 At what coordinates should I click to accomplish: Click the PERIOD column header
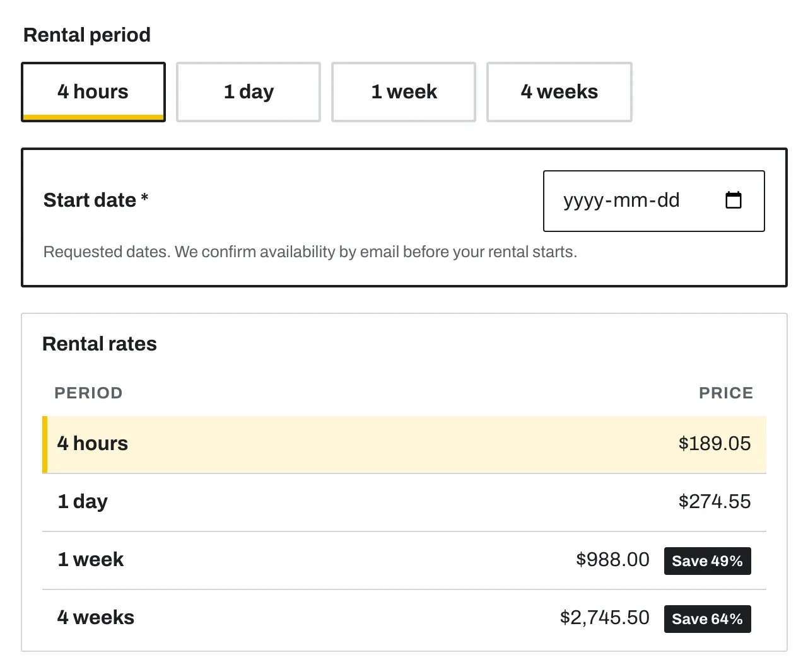[x=88, y=393]
